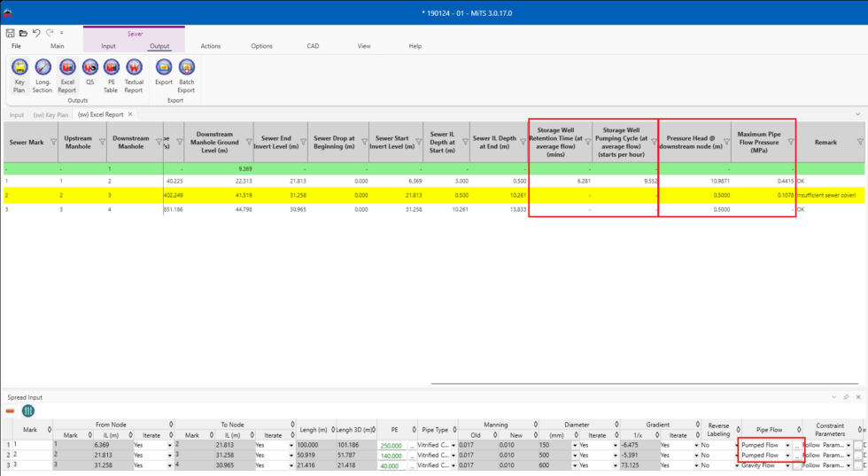Switch to the (sw) Key Plan tab
The height and width of the screenshot is (476, 868).
(50, 114)
